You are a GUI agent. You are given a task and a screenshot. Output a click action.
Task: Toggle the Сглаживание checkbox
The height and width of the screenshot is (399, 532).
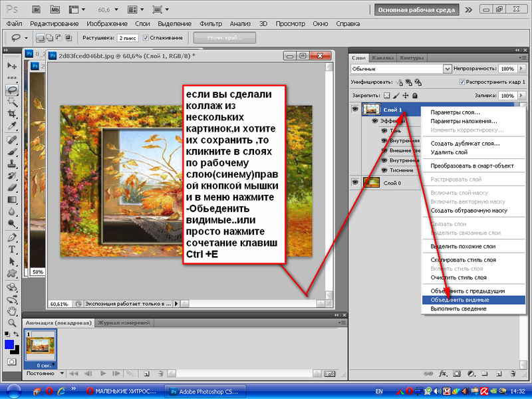click(x=146, y=38)
